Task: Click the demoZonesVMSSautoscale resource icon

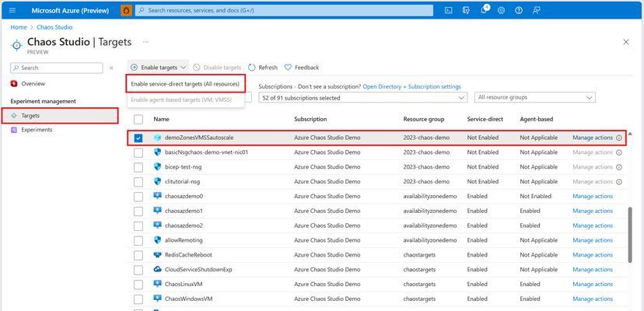Action: pos(157,138)
